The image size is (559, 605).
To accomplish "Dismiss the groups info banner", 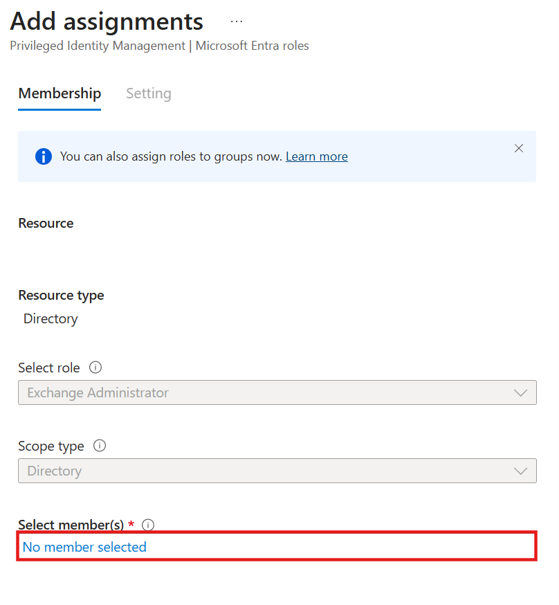I will click(x=518, y=148).
